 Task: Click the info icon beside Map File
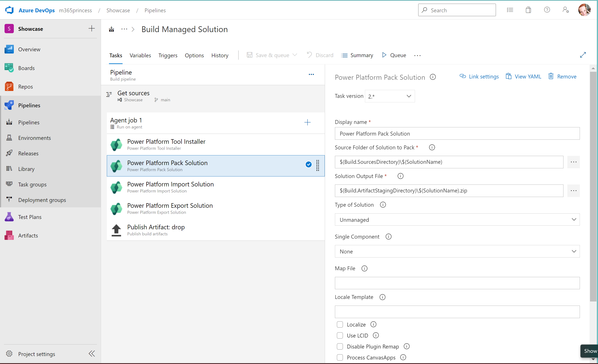tap(364, 268)
